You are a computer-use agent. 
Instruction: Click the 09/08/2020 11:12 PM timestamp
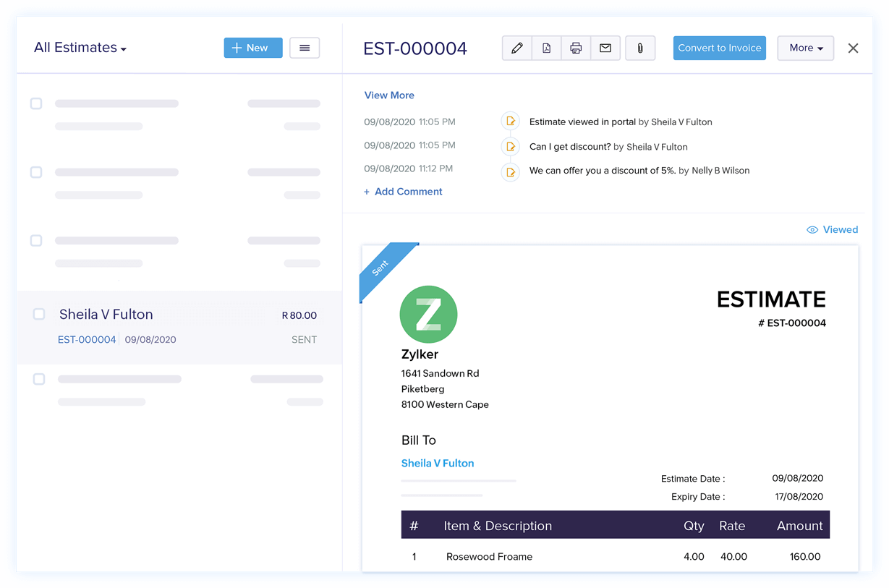[x=409, y=169]
